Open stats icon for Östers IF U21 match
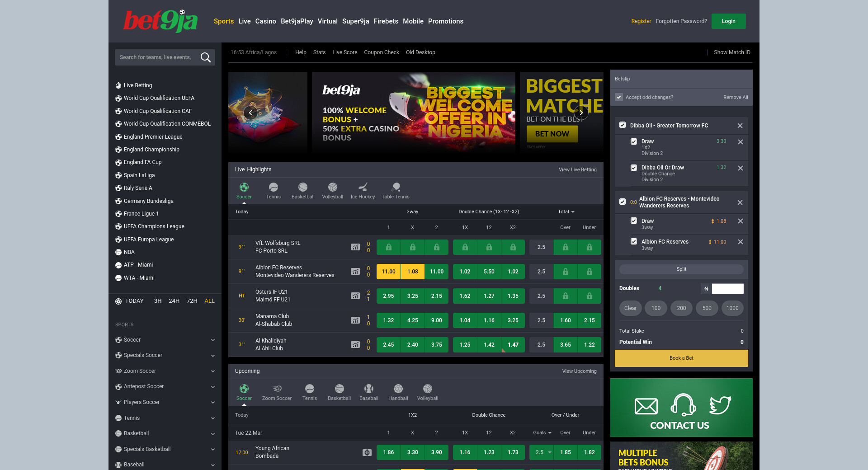 355,296
